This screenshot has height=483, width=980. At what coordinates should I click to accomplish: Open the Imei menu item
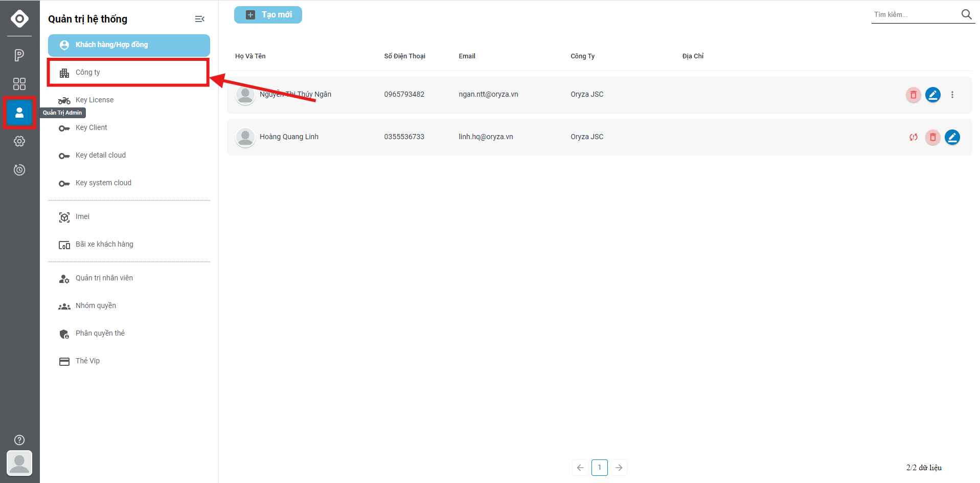click(129, 217)
